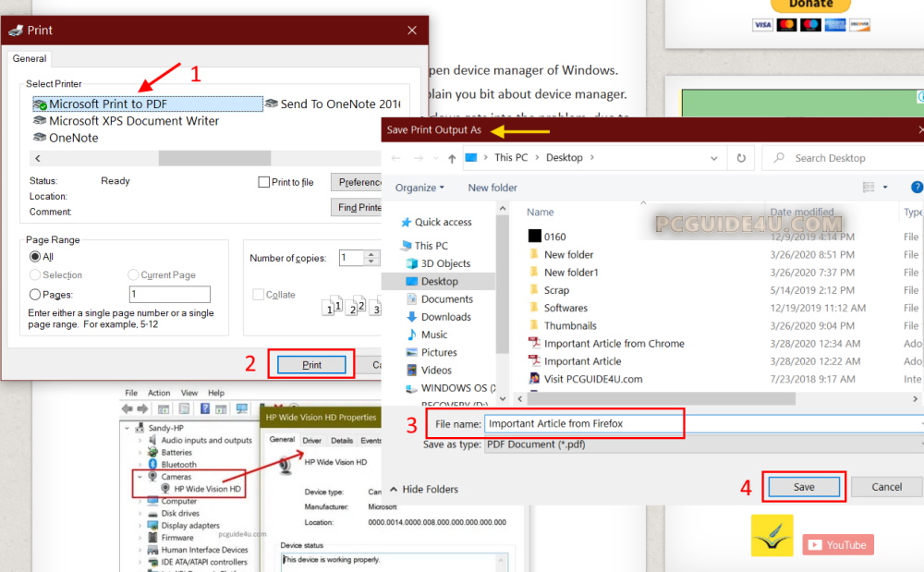Select the Scrap folder in file list
Screen dimensions: 924x572
556,290
